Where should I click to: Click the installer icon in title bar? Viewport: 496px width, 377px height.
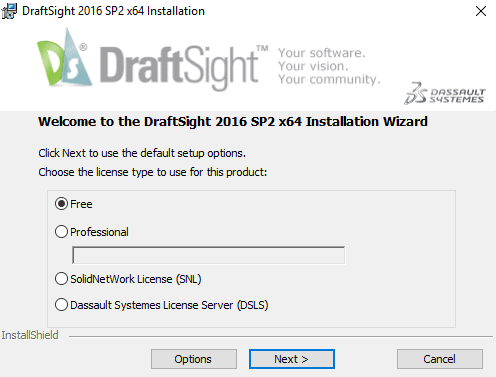[9, 11]
